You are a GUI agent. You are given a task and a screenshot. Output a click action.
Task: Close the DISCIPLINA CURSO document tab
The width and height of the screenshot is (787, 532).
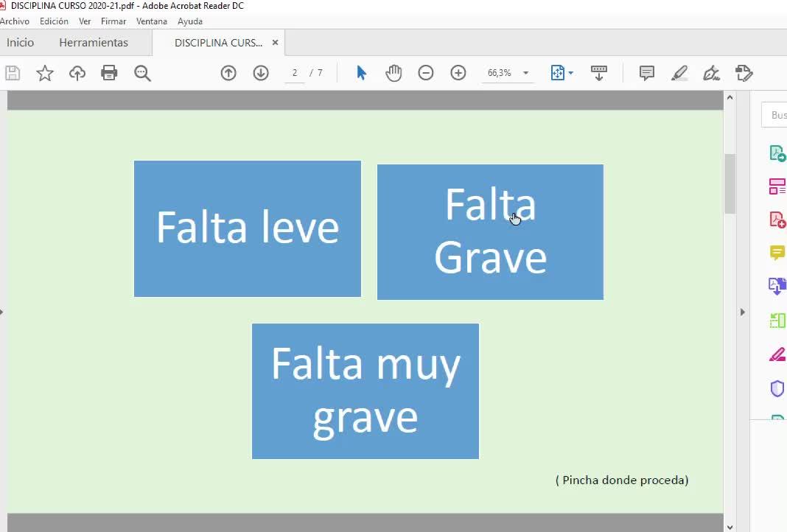[x=275, y=43]
